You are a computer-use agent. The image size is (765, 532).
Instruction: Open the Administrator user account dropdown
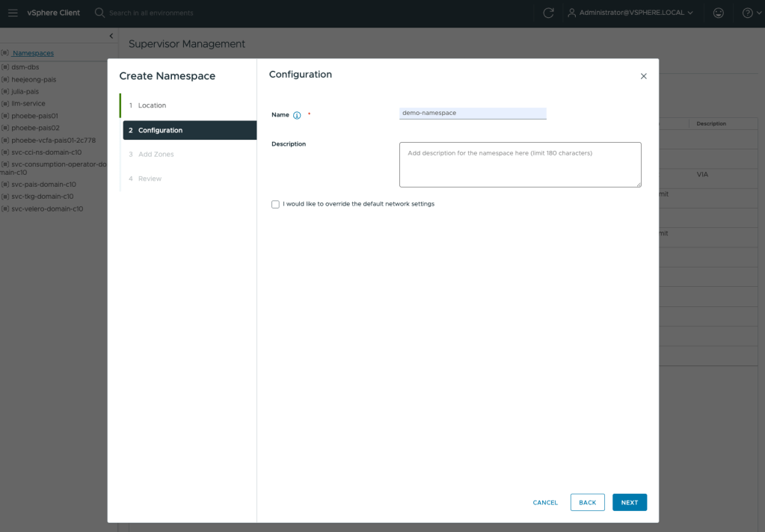[630, 13]
